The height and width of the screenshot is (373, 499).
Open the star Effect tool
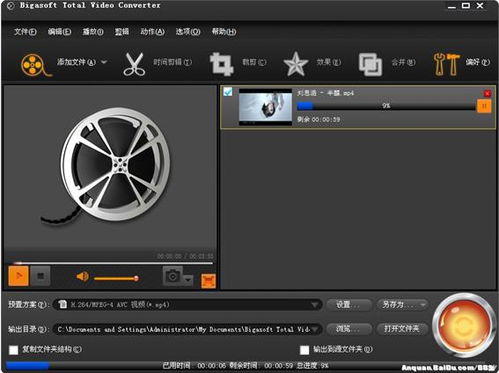point(295,64)
